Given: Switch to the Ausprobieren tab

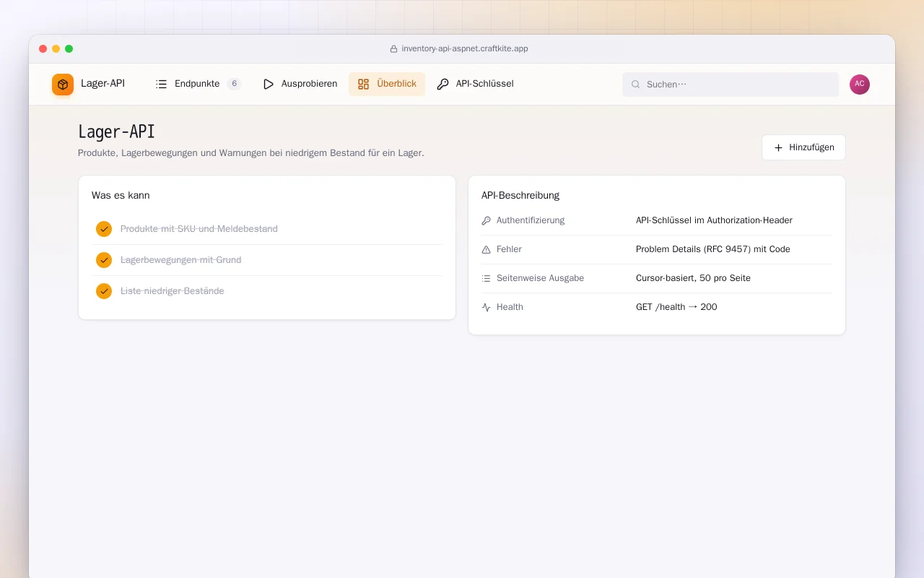Looking at the screenshot, I should [300, 84].
